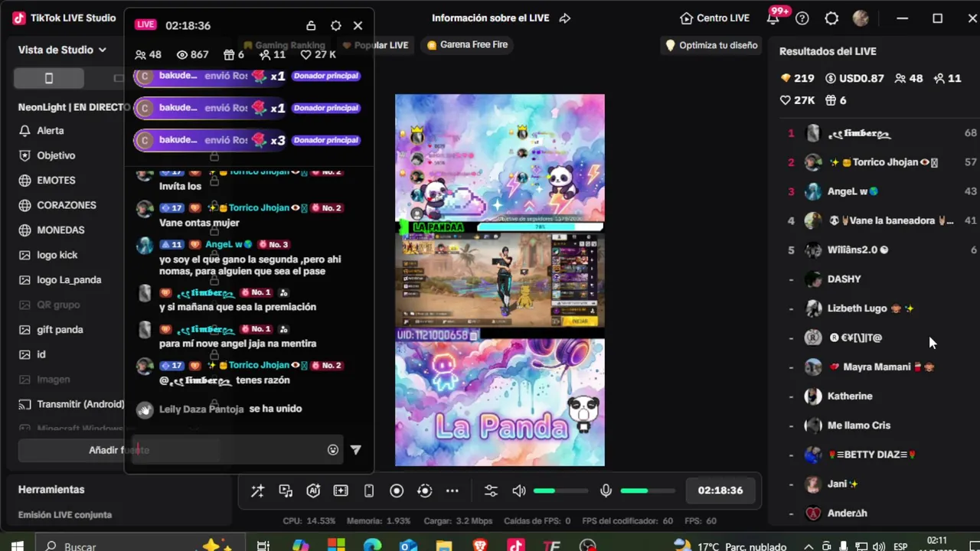Screen dimensions: 980x551
Task: Open the profile avatar menu
Action: 861,18
